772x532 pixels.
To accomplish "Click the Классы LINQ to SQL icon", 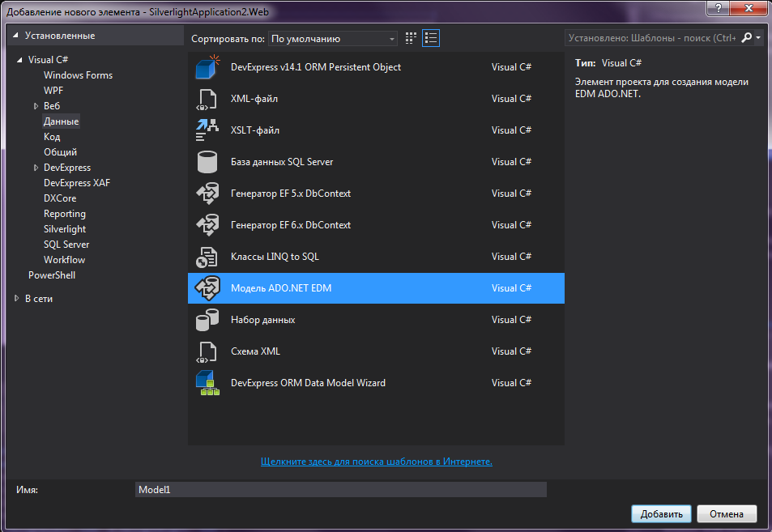I will coord(207,257).
